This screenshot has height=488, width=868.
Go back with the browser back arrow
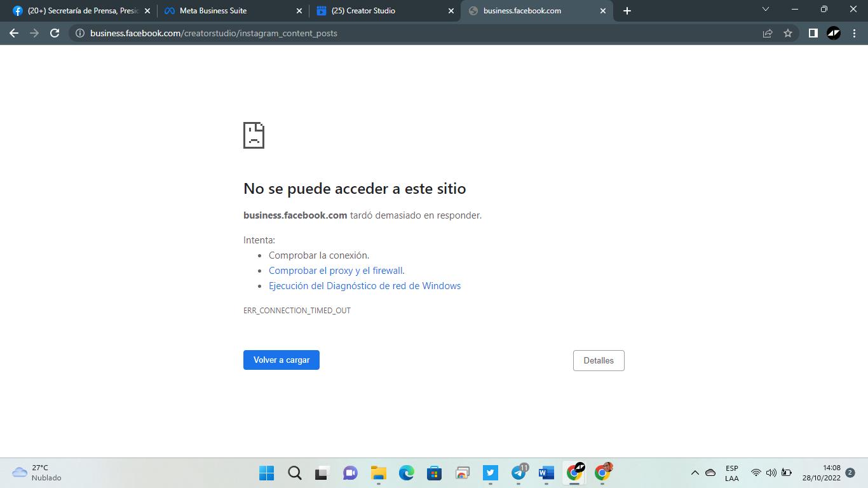click(x=14, y=33)
